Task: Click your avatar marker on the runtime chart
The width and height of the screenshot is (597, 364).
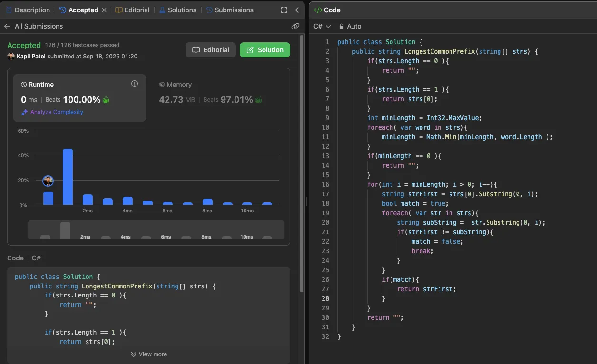Action: [x=48, y=181]
